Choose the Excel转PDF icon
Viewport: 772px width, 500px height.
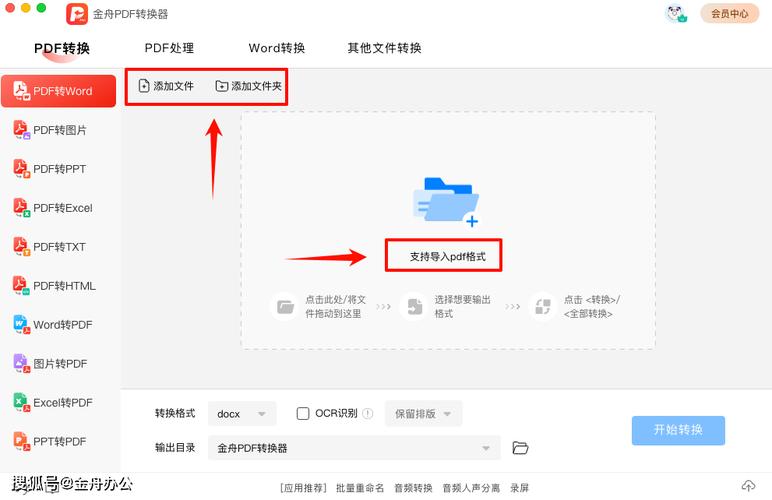coord(21,402)
